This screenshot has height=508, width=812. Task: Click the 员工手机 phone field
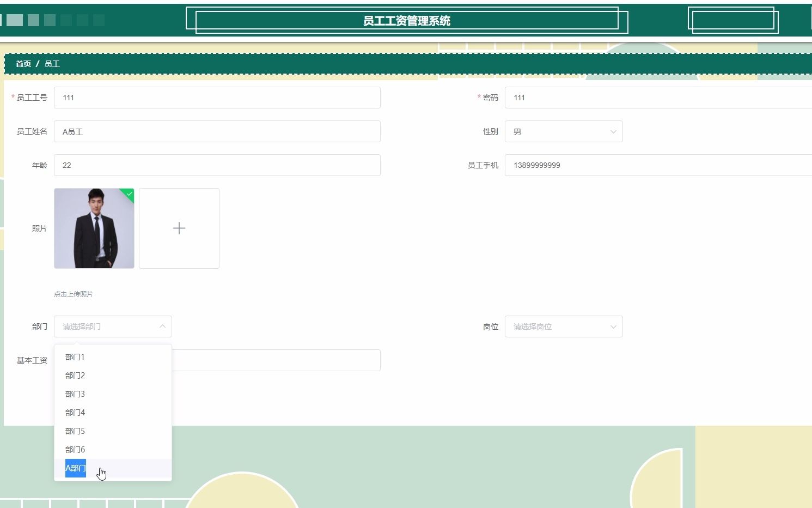coord(658,165)
